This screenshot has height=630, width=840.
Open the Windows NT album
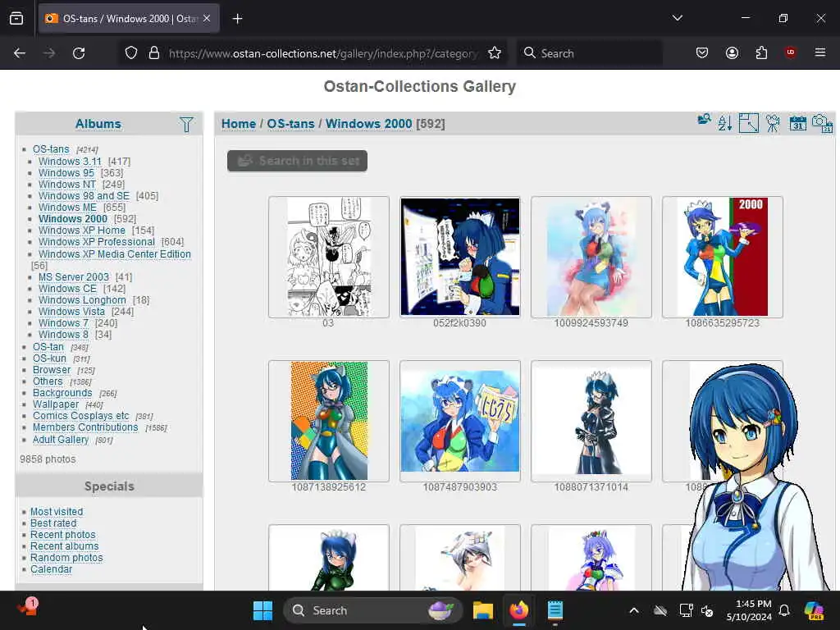coord(67,185)
